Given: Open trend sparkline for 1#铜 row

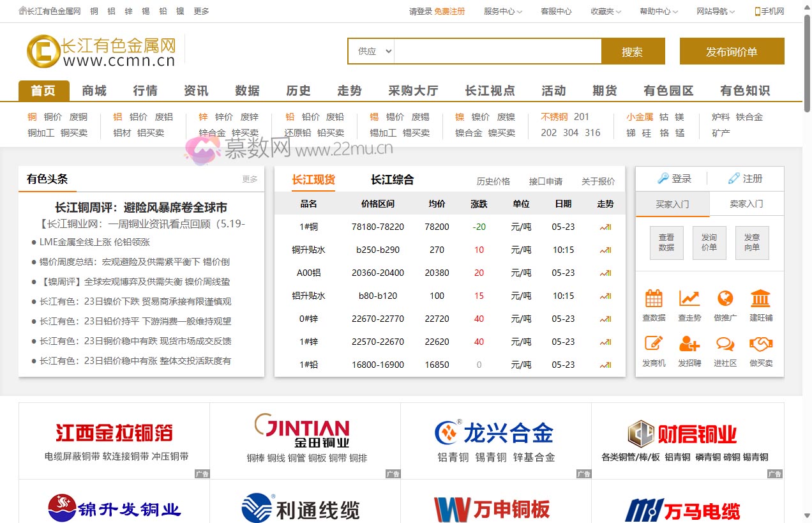Looking at the screenshot, I should pos(604,227).
